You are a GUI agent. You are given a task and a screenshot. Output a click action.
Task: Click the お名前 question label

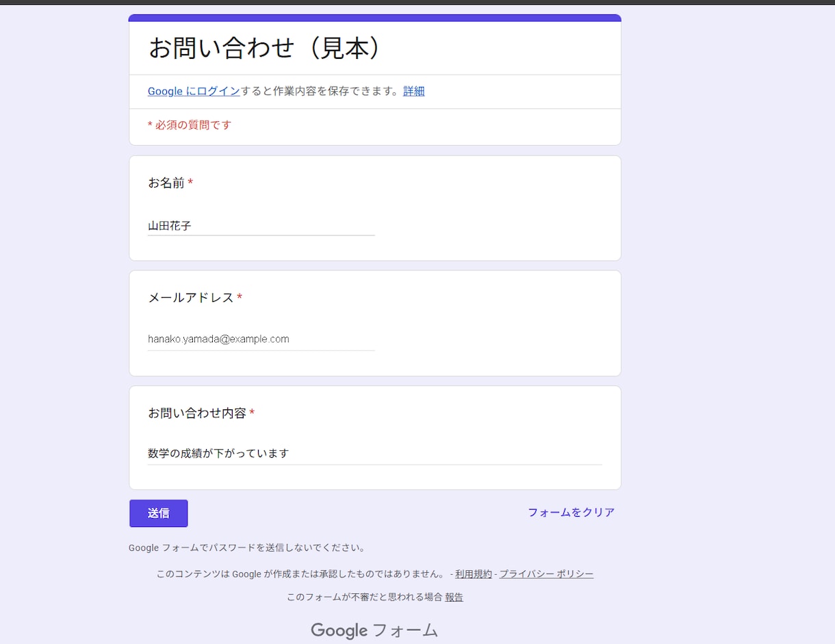(x=166, y=183)
